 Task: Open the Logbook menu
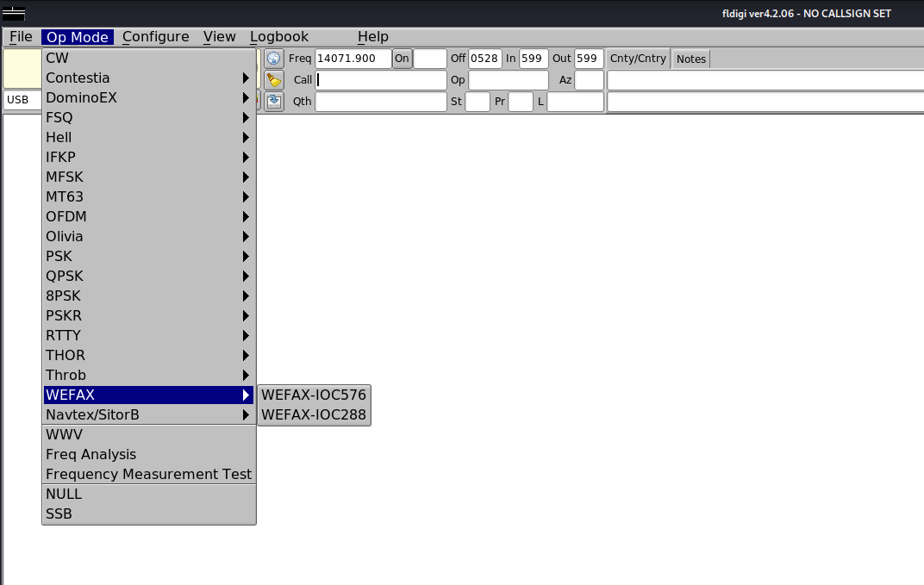click(x=279, y=36)
